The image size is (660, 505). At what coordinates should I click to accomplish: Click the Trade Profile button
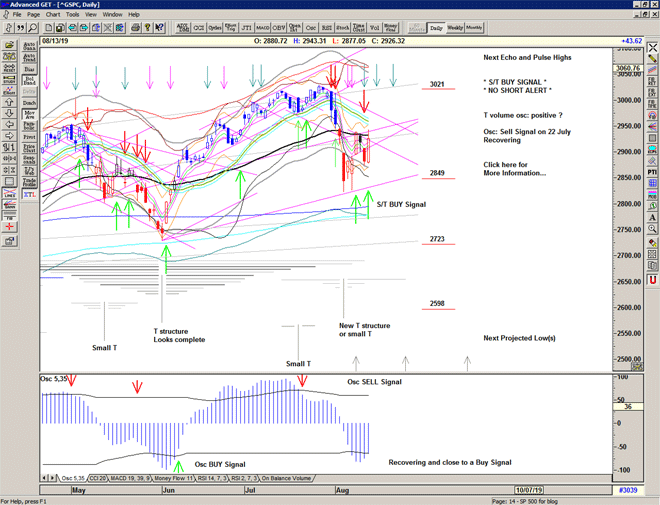[29, 182]
